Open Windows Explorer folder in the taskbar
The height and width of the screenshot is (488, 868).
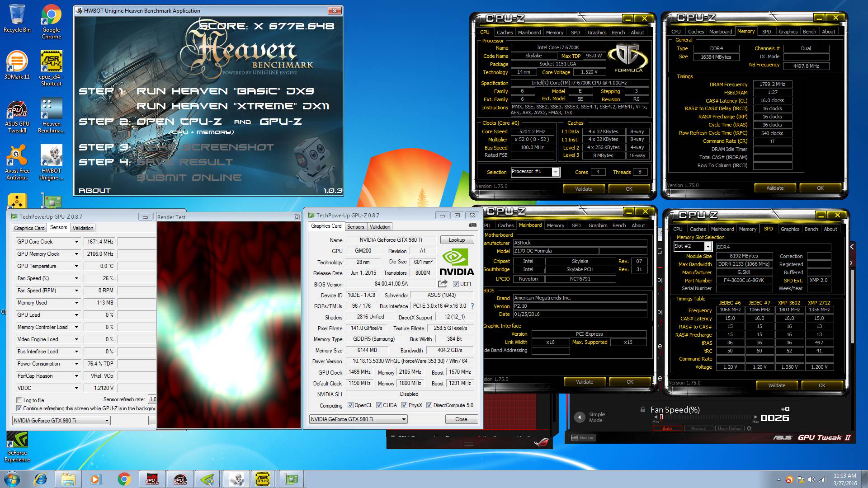[68, 479]
